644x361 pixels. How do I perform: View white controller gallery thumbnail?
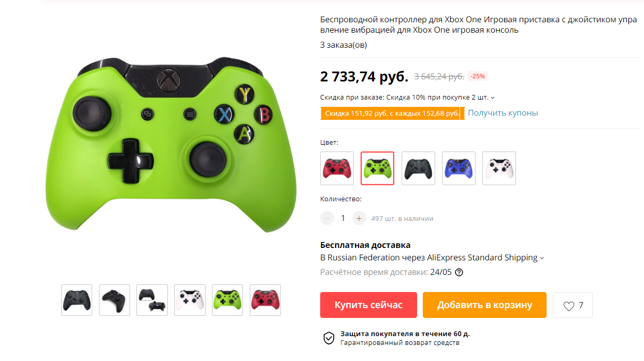[x=190, y=300]
